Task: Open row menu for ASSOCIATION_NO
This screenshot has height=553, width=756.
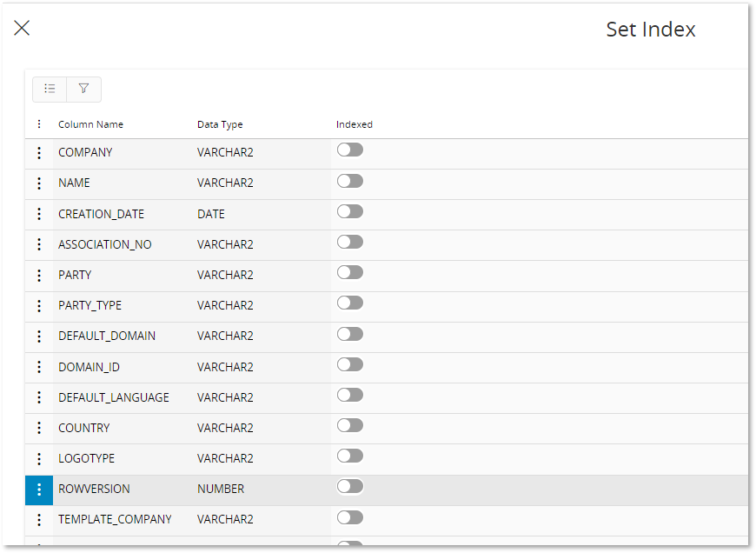Action: click(x=39, y=244)
